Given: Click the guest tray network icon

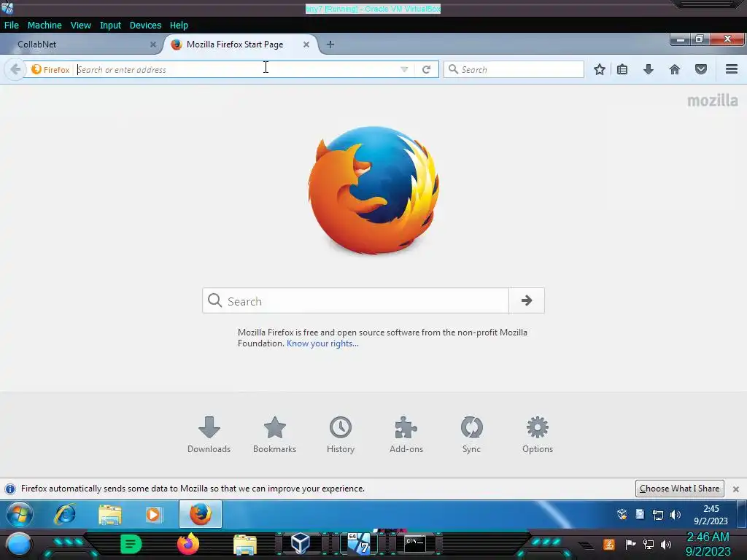Looking at the screenshot, I should tap(657, 515).
